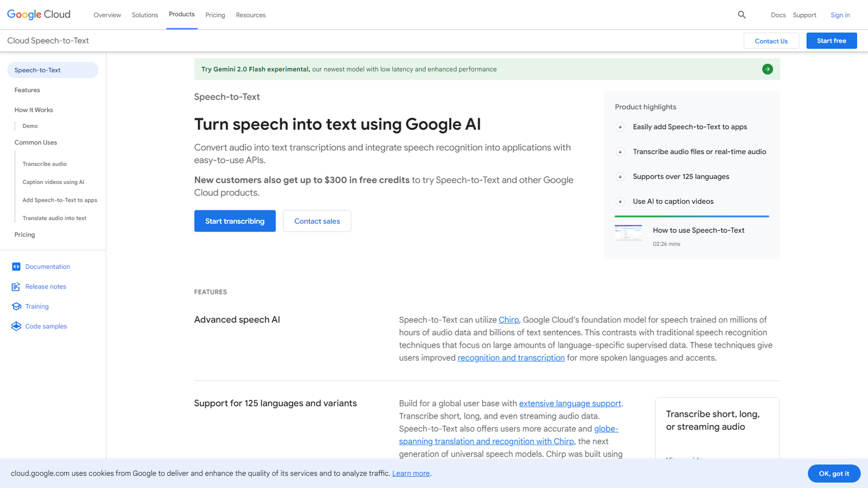Open Common Uses in sidebar
Image resolution: width=868 pixels, height=488 pixels.
[36, 143]
